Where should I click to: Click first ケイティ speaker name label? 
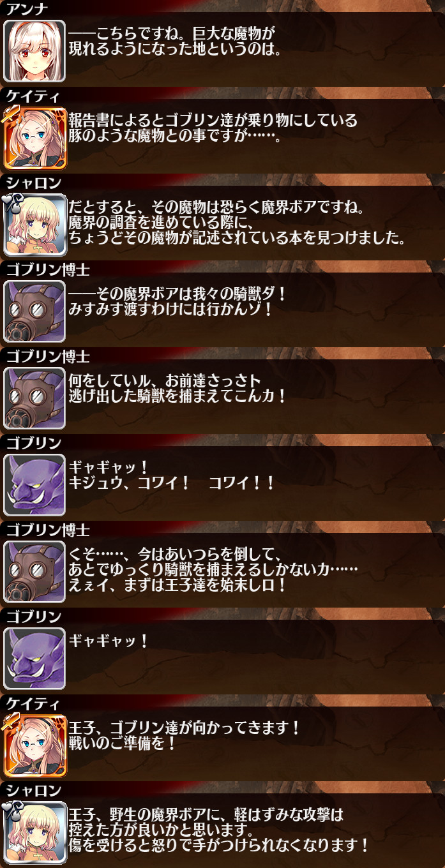click(x=33, y=95)
